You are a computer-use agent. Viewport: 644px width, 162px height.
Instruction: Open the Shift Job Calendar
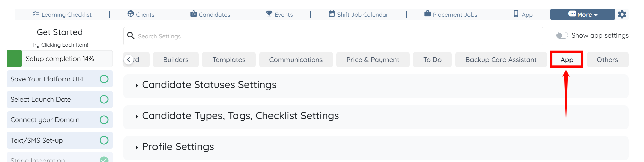click(358, 14)
